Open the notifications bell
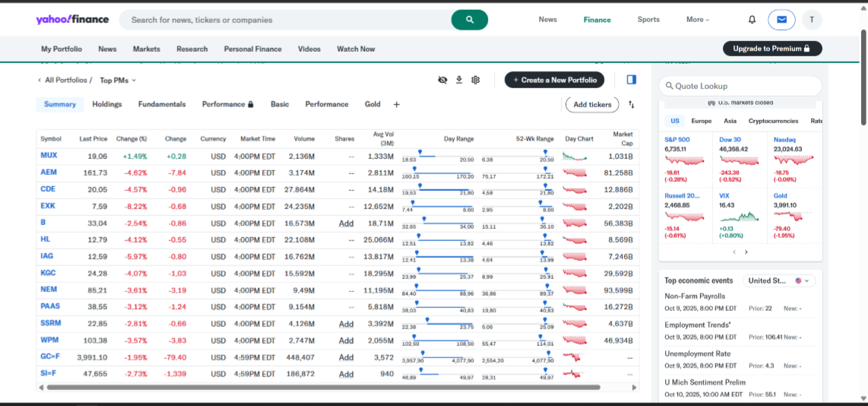Screen dimensions: 868x406 click(x=752, y=20)
